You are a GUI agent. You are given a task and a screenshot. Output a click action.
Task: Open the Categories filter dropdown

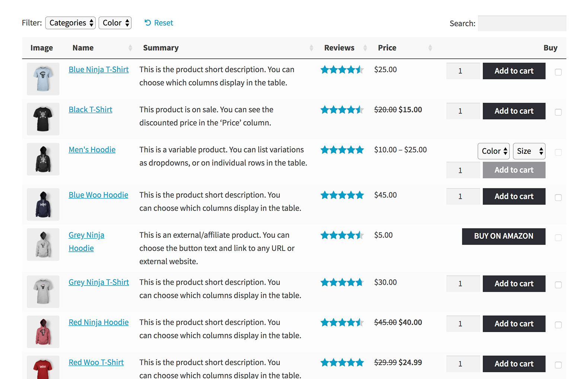point(70,23)
